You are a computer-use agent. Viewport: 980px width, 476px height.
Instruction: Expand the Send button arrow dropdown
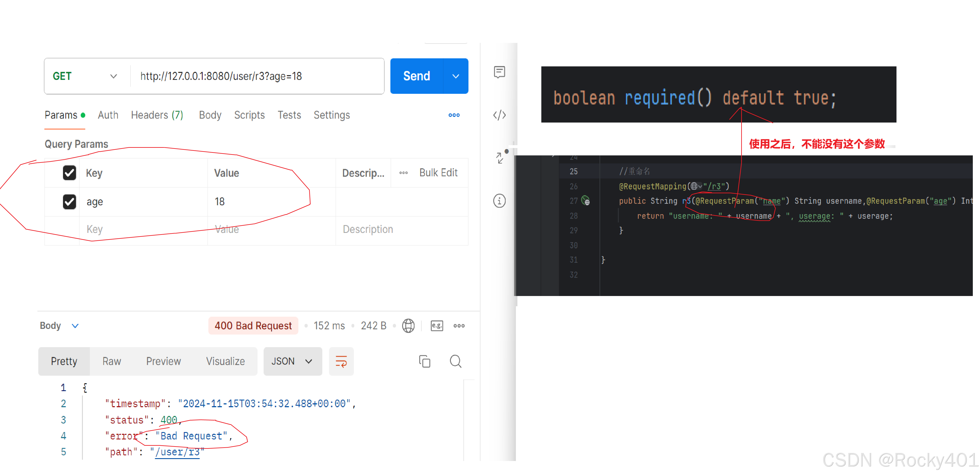click(455, 76)
